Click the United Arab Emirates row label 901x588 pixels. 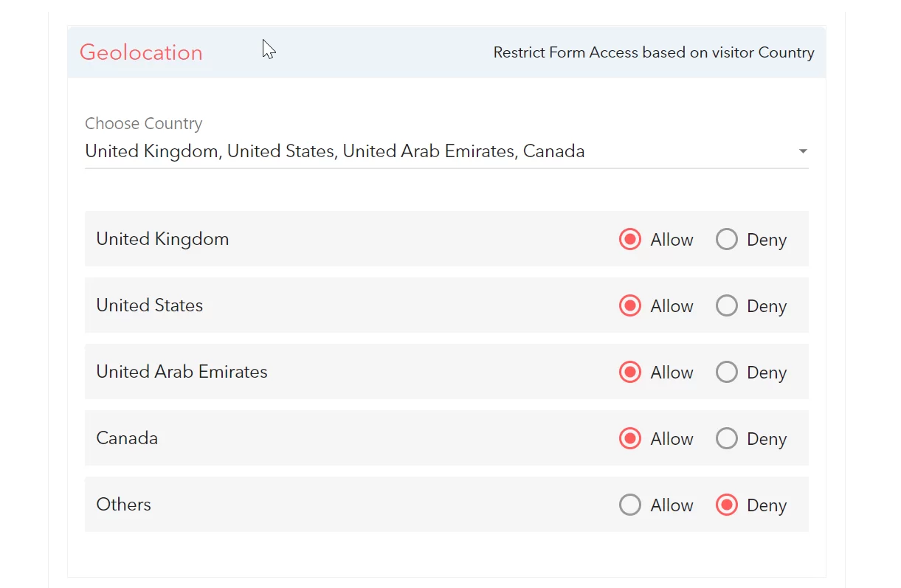[182, 372]
